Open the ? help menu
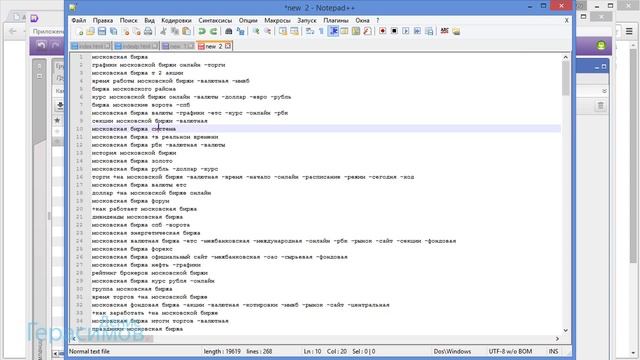Viewport: 640px width, 360px height. click(378, 20)
